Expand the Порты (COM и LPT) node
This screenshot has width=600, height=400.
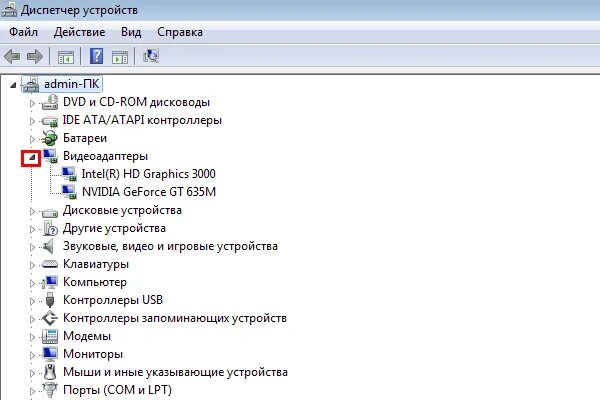tap(32, 391)
